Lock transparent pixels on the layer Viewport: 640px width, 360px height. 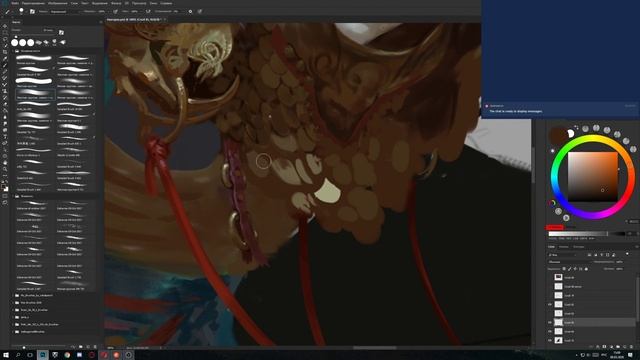(x=564, y=269)
